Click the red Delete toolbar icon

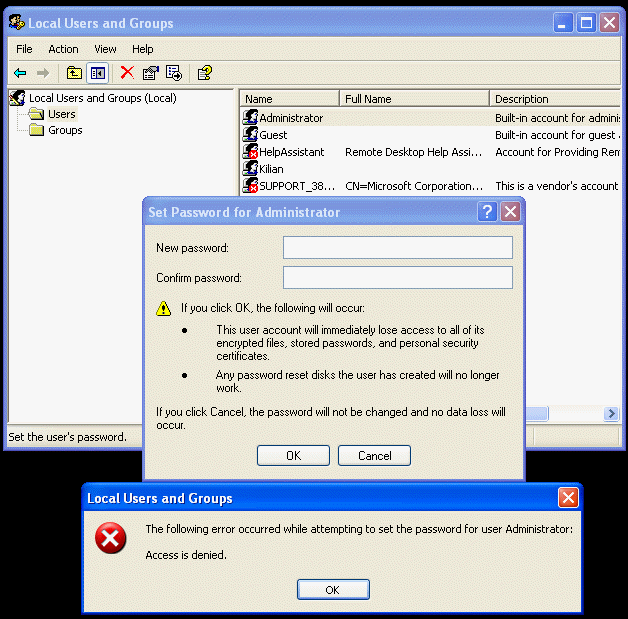click(x=127, y=72)
